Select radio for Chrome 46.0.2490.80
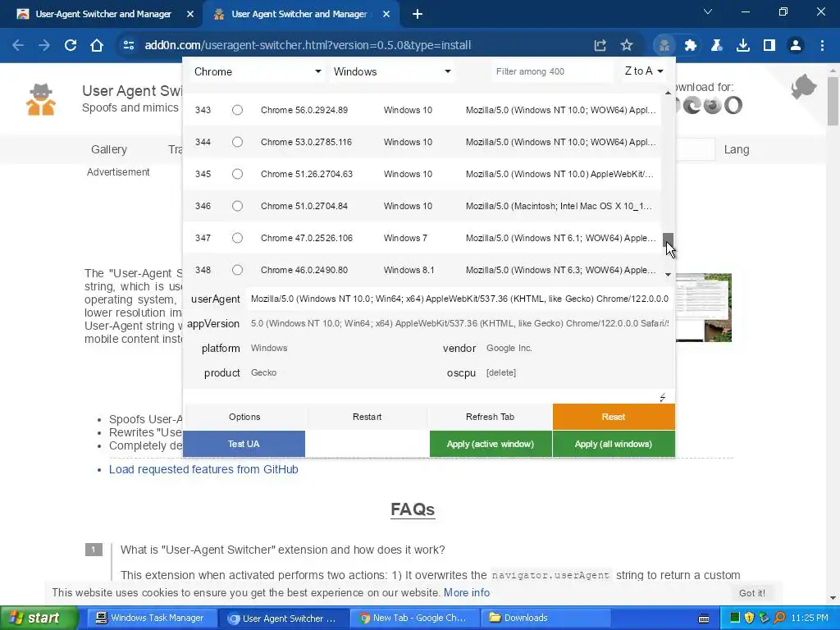This screenshot has width=840, height=630. (x=237, y=270)
